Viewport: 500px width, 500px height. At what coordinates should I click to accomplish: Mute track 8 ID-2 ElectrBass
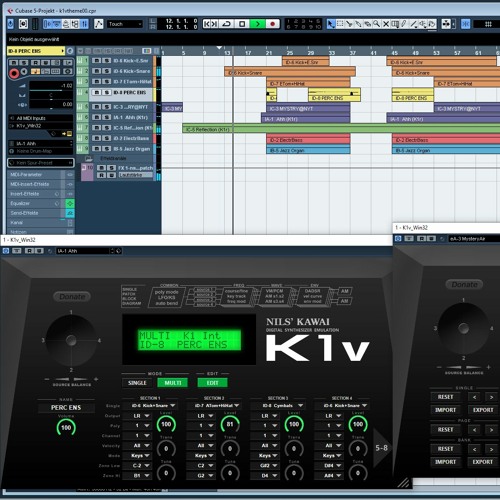click(x=97, y=138)
